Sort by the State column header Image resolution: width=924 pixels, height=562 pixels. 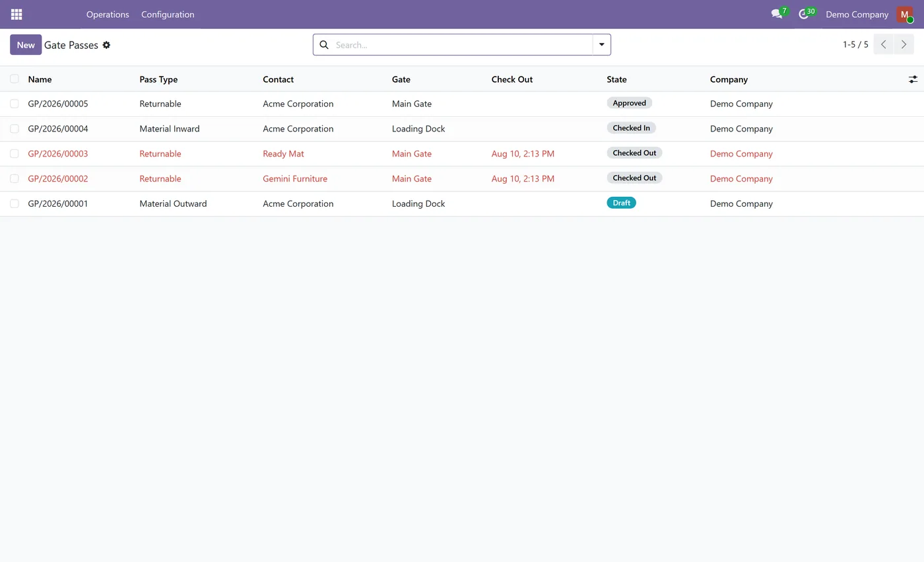click(616, 79)
